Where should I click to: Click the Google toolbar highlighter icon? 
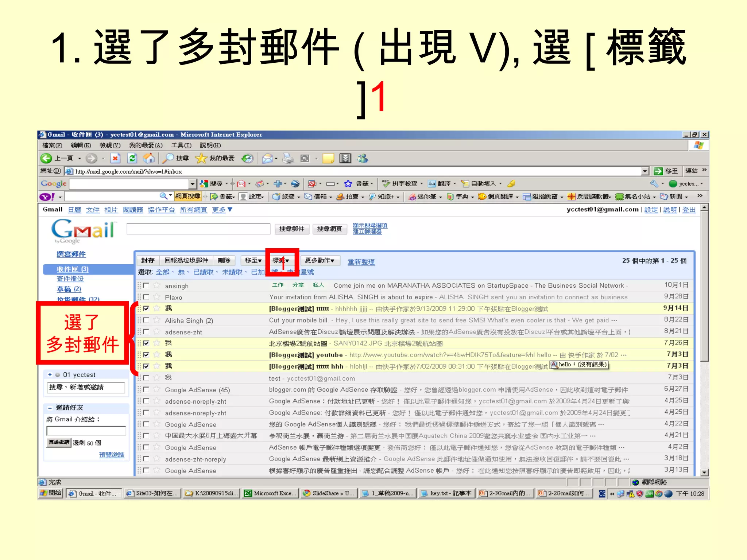point(511,183)
